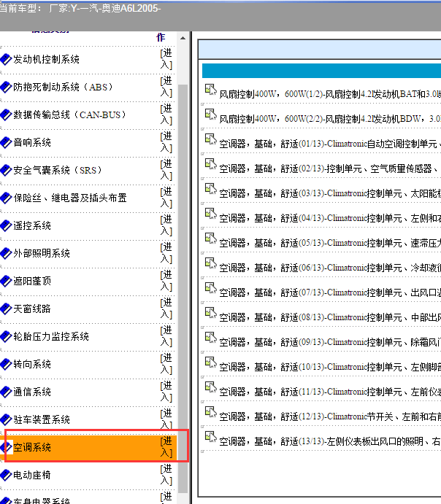Open 空调器，基础，舒适(13/13) wiring diagram
Image resolution: width=441 pixels, height=504 pixels.
330,442
